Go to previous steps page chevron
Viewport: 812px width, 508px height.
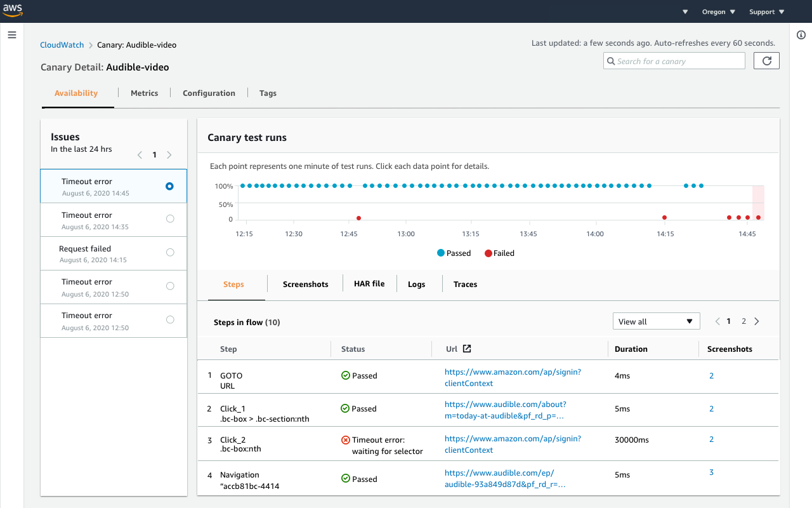click(x=717, y=321)
